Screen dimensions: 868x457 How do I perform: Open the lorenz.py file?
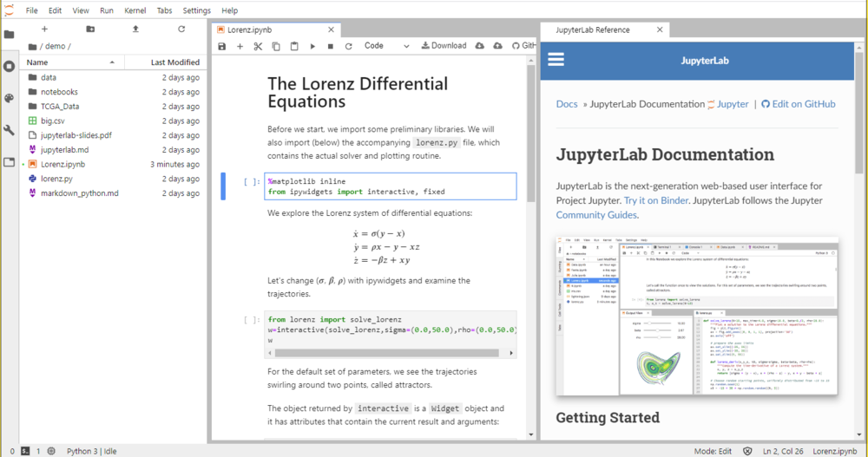56,179
